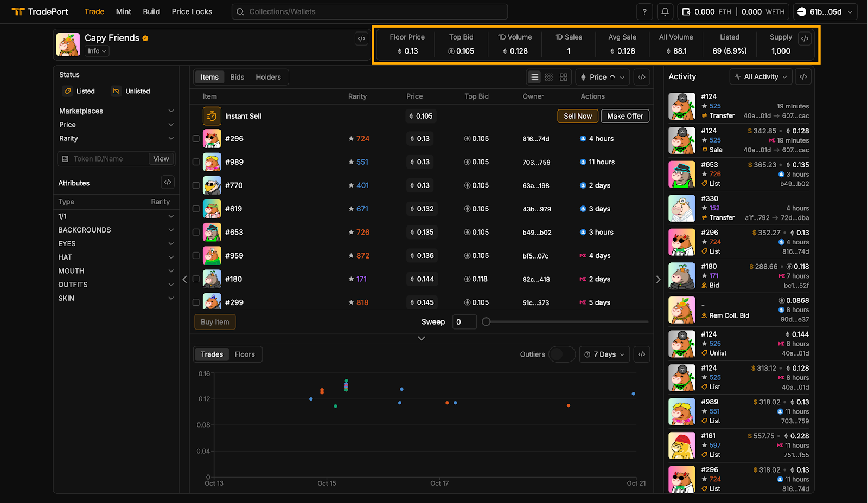Screen dimensions: 868x503
Task: Click the wallet balance icon showing 0.000 ETH
Action: pos(686,11)
